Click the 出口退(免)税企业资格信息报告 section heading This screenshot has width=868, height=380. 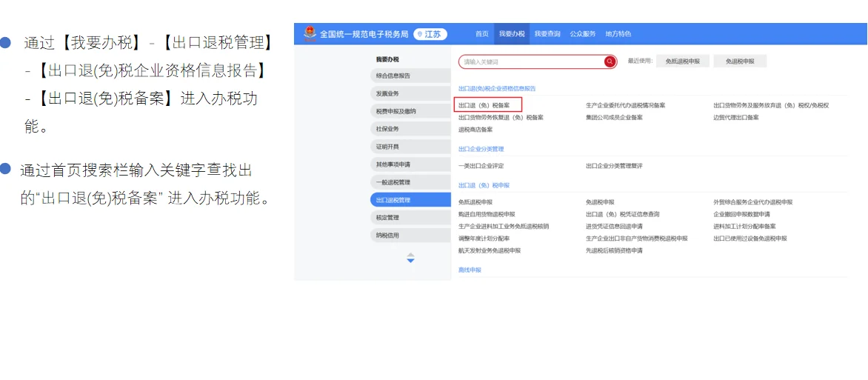click(497, 89)
